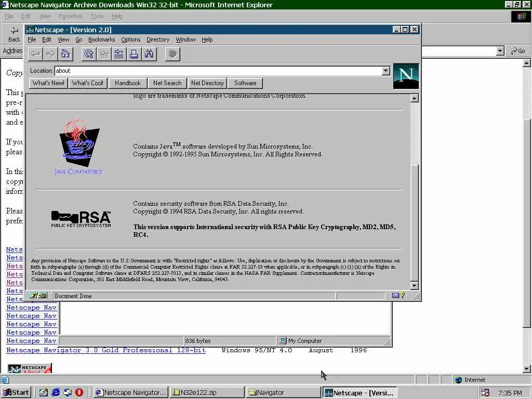Image resolution: width=532 pixels, height=399 pixels.
Task: Click the Software directory button
Action: [x=245, y=83]
